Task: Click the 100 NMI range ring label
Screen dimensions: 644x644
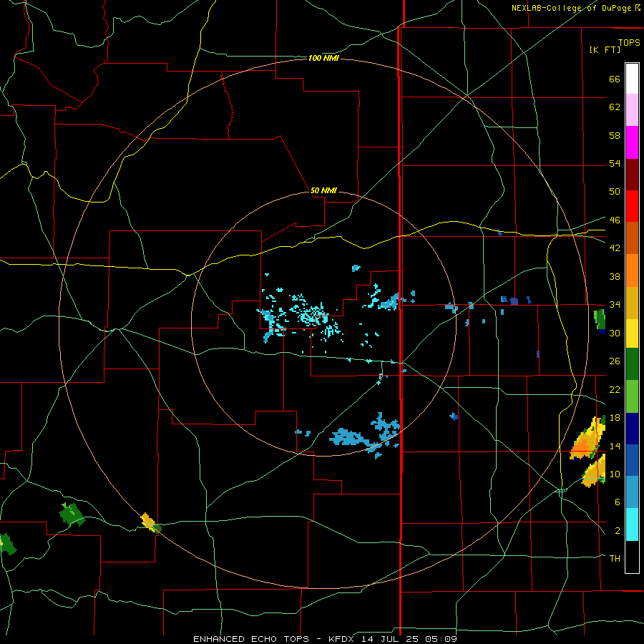Action: [x=323, y=58]
